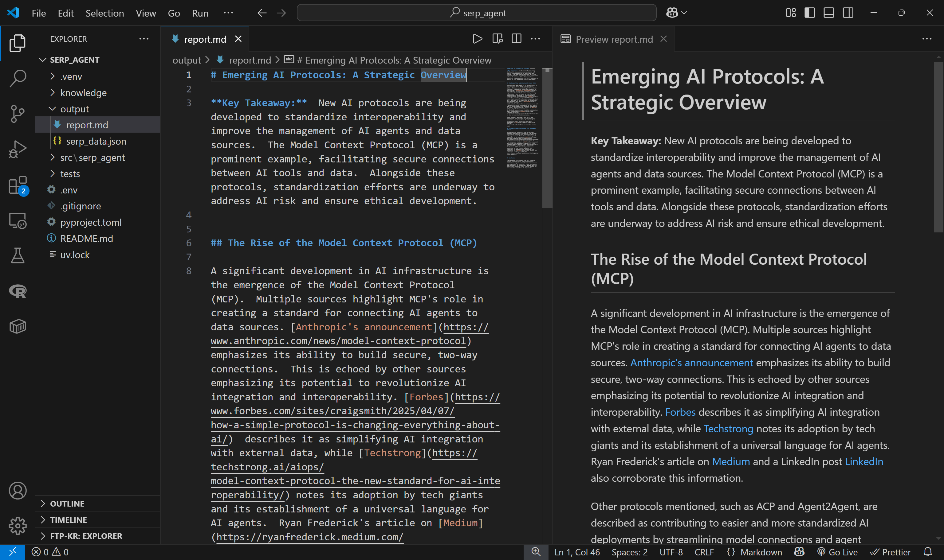Open the Testing beaker view

point(18,255)
